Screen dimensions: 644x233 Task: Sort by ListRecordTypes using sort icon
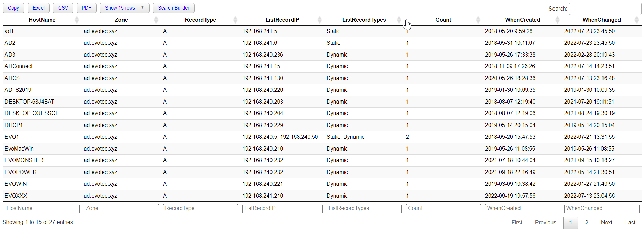399,20
